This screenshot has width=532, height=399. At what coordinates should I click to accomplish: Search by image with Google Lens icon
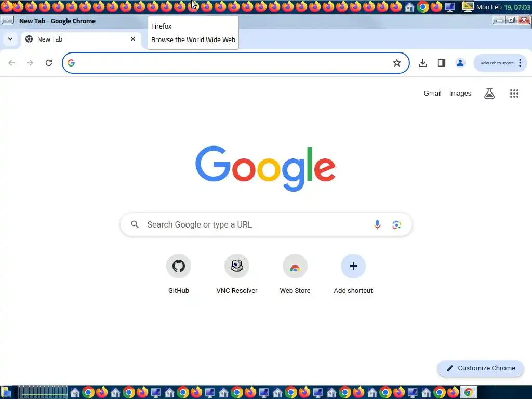pyautogui.click(x=396, y=224)
